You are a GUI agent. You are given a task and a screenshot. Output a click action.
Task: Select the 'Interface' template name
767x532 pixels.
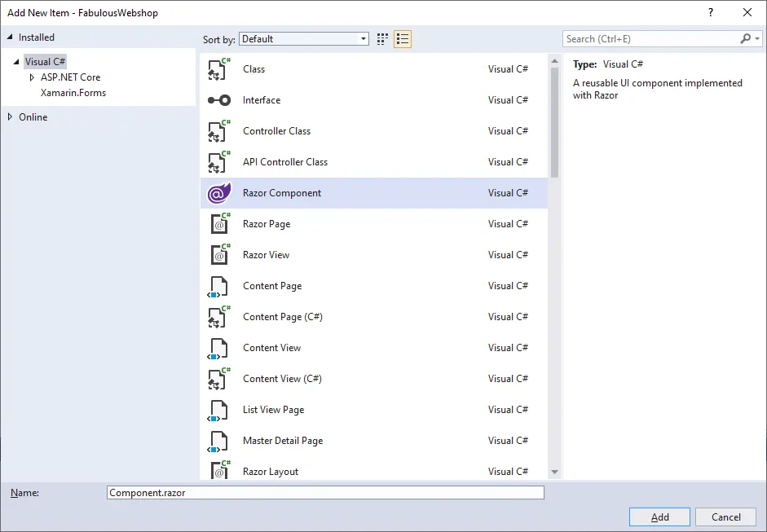(262, 100)
